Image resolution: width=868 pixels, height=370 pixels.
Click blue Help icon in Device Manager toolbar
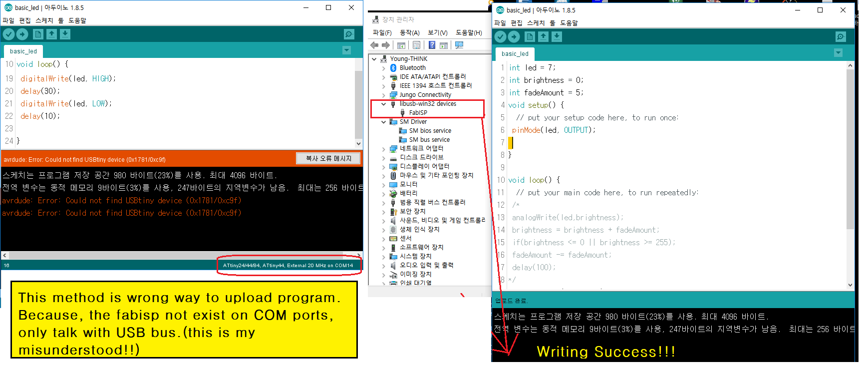click(432, 45)
